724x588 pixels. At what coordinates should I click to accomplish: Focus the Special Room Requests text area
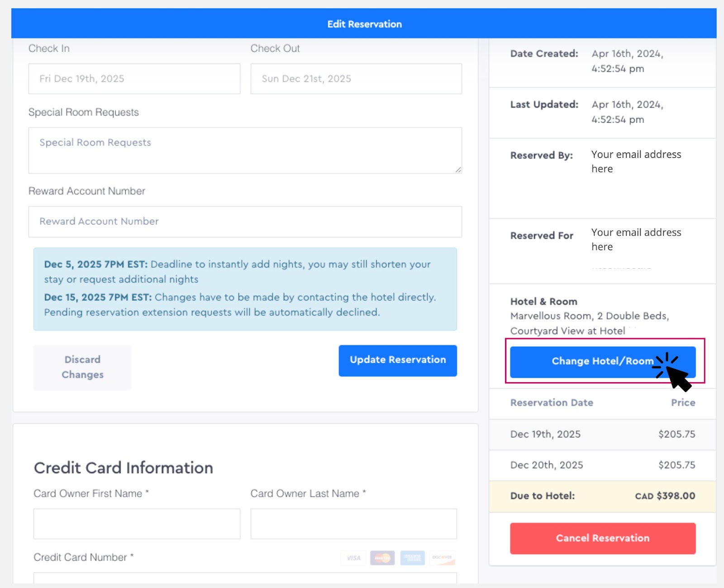[x=244, y=150]
